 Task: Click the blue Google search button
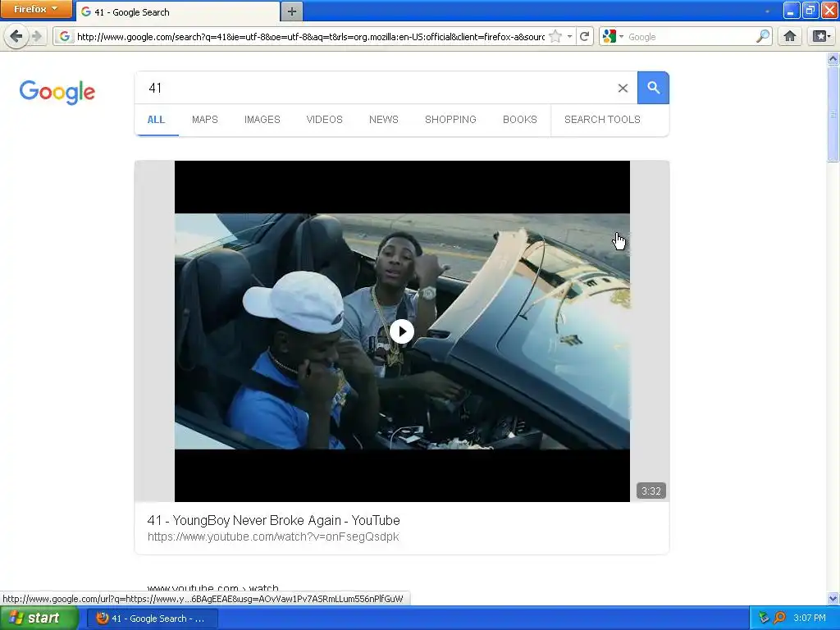click(653, 87)
